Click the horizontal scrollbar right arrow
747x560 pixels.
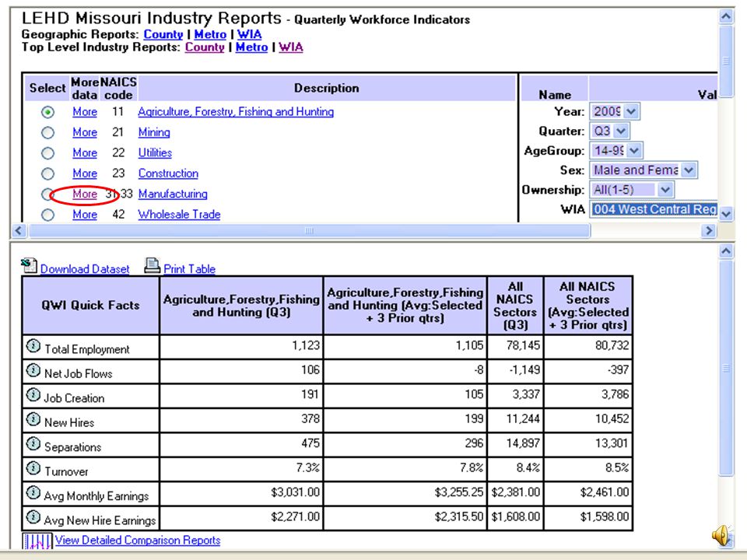coord(708,231)
